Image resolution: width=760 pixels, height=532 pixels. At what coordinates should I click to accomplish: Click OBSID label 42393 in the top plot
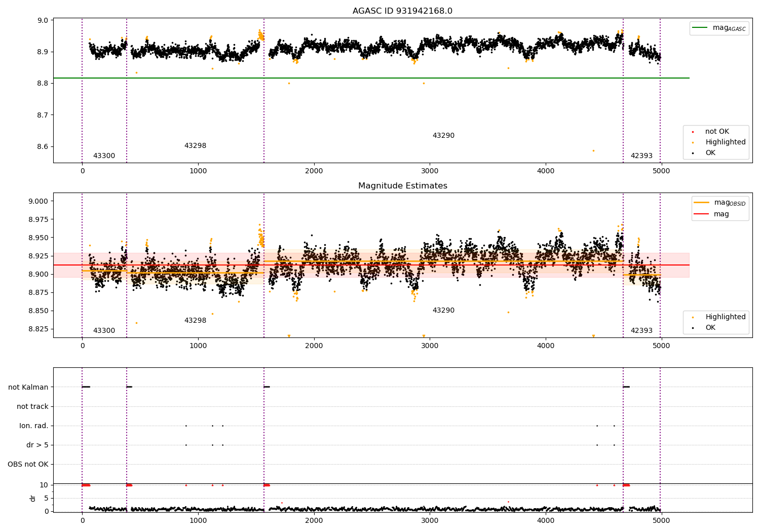pyautogui.click(x=641, y=156)
